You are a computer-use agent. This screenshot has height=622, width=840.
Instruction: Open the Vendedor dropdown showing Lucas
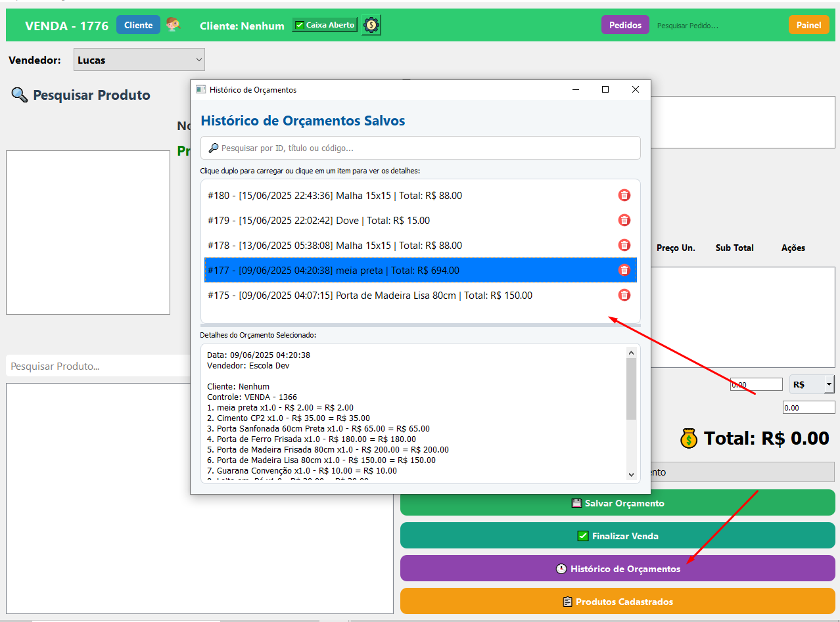[139, 60]
